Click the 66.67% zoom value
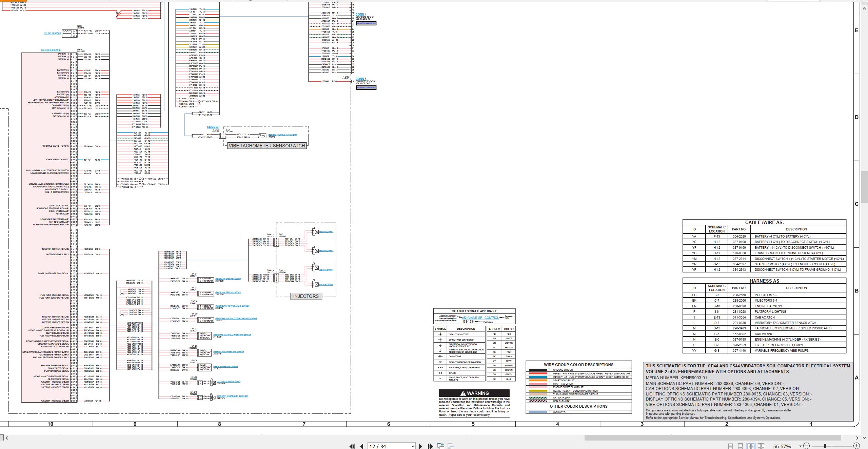The width and height of the screenshot is (868, 449). 782,446
